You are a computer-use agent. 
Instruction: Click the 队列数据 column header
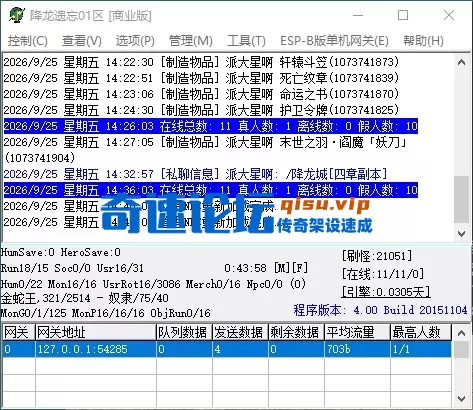click(x=184, y=332)
